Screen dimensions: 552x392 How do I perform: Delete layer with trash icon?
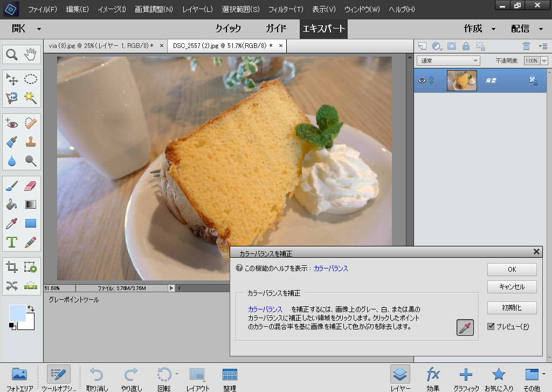[526, 46]
